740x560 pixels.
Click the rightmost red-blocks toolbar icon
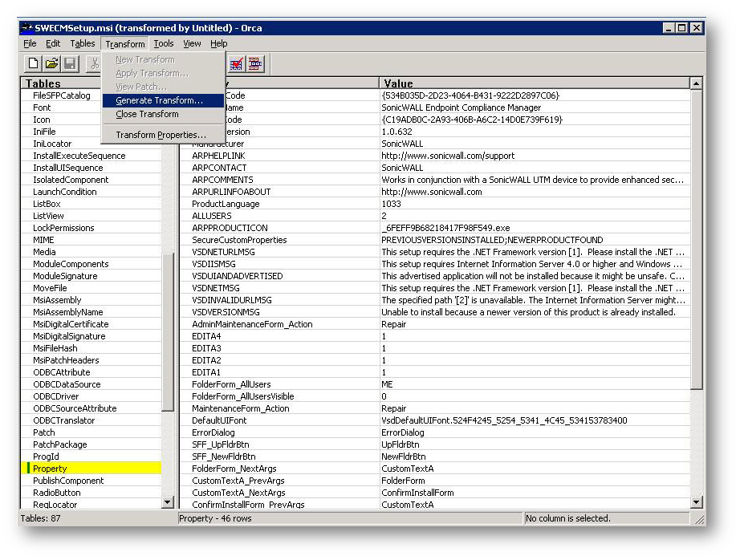255,64
